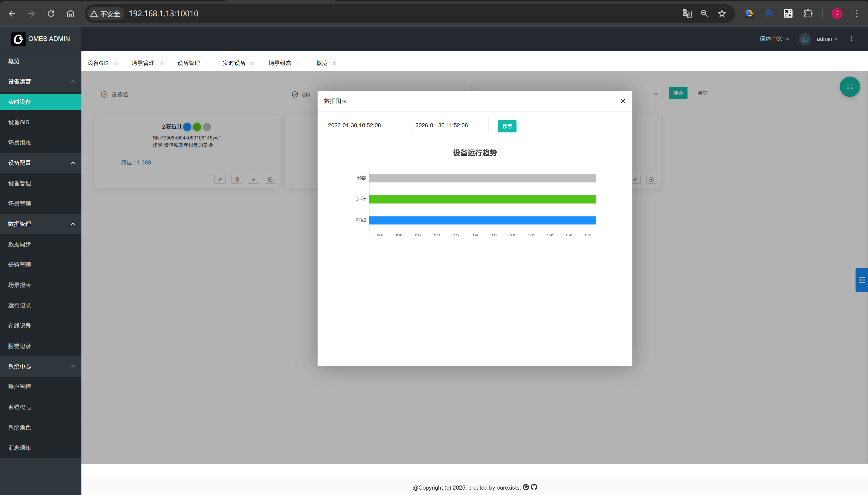Click the green 运行 bar in chart
The height and width of the screenshot is (495, 868).
point(482,199)
